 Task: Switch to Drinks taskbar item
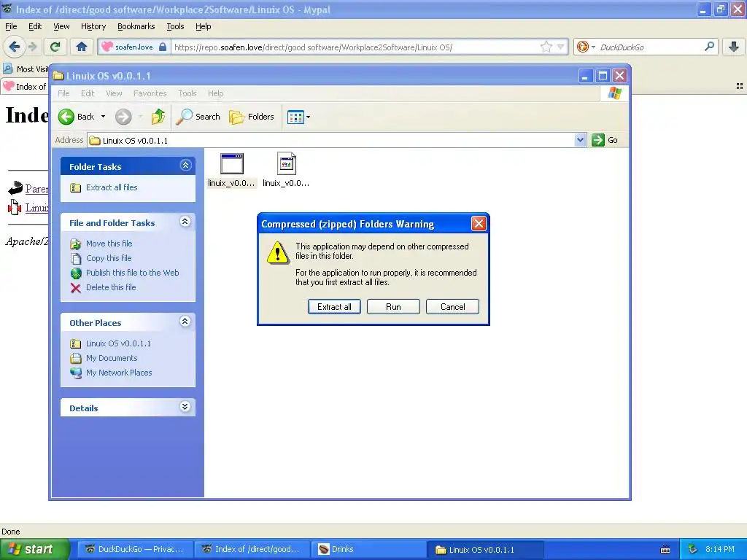click(370, 549)
